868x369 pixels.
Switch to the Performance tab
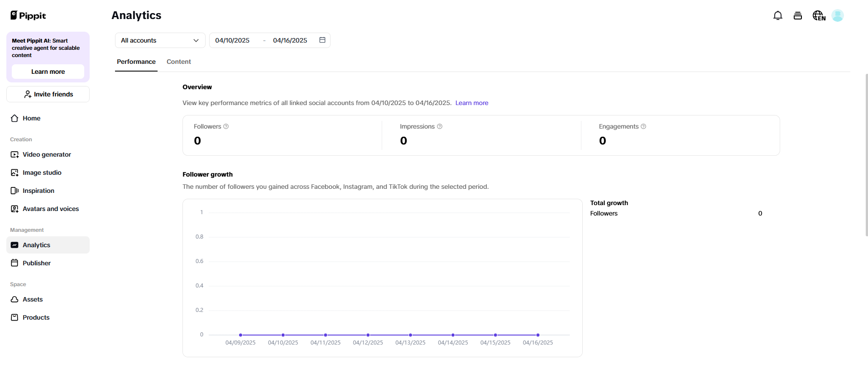(x=136, y=62)
